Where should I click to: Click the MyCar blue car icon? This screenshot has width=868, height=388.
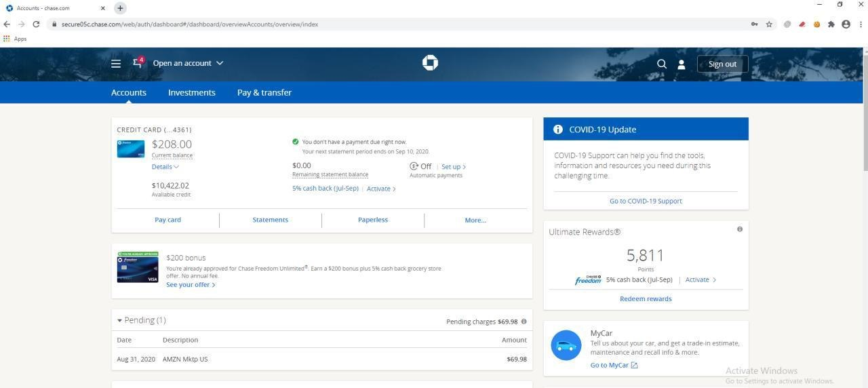coord(566,346)
